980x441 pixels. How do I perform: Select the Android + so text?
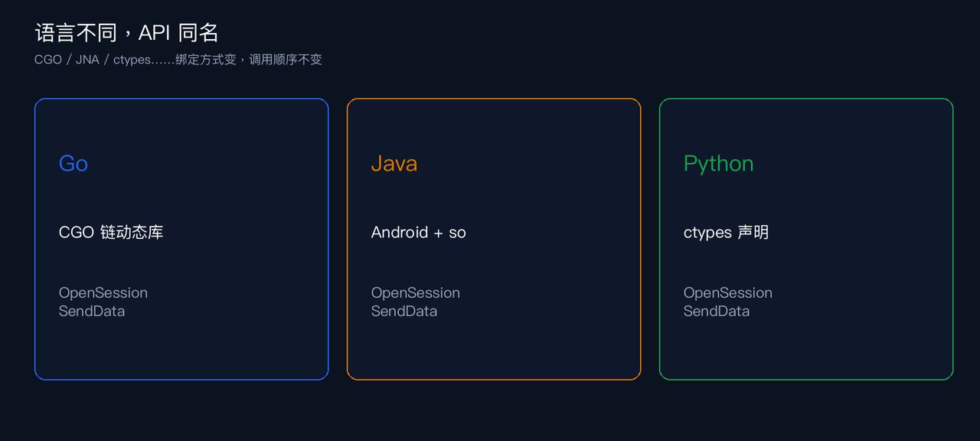pos(419,232)
